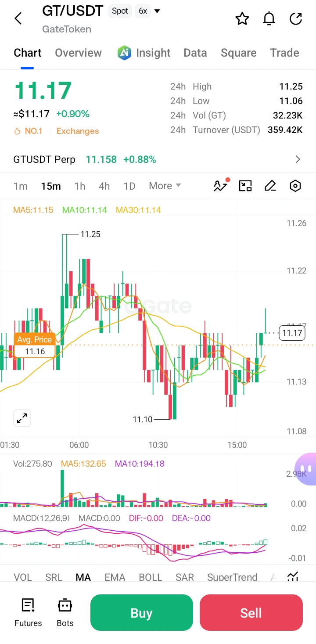The height and width of the screenshot is (644, 316).
Task: Toggle the MA indicator
Action: (83, 577)
